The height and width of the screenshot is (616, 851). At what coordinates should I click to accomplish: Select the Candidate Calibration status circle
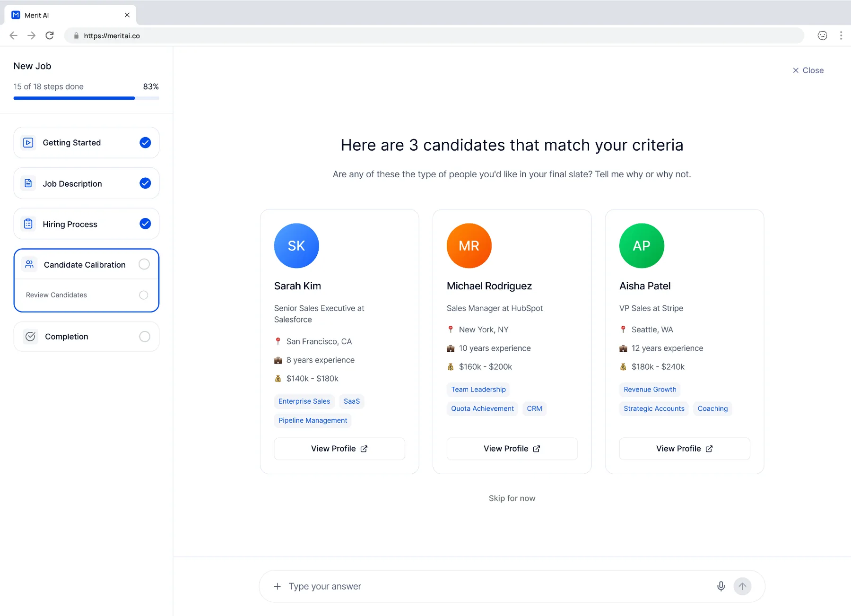click(144, 264)
